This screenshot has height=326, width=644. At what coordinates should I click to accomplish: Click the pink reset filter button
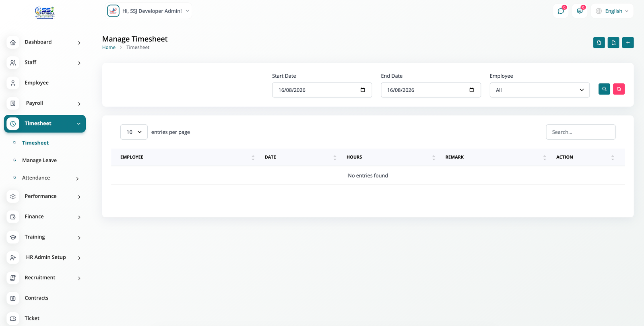[619, 89]
